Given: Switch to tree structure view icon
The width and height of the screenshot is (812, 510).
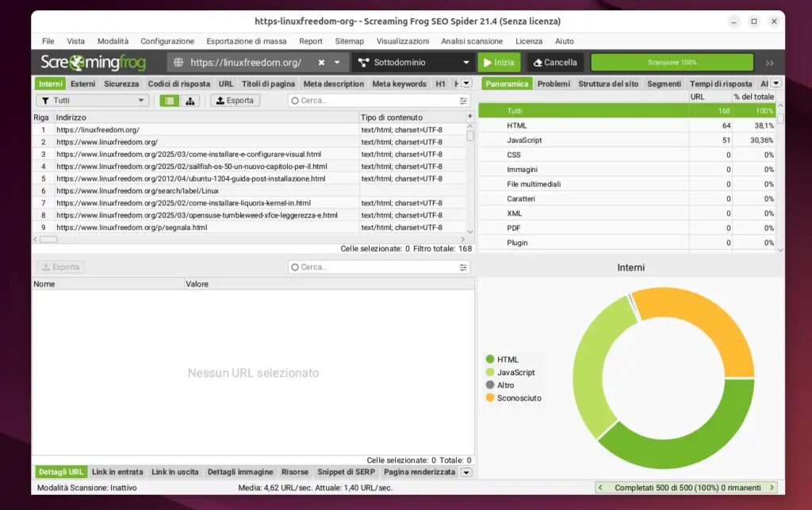Looking at the screenshot, I should tap(190, 101).
